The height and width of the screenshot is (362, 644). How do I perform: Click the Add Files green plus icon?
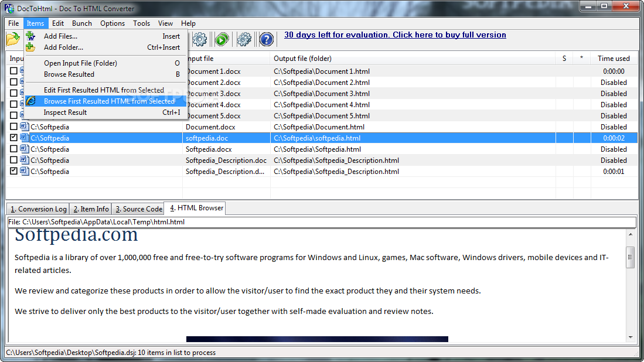click(30, 36)
